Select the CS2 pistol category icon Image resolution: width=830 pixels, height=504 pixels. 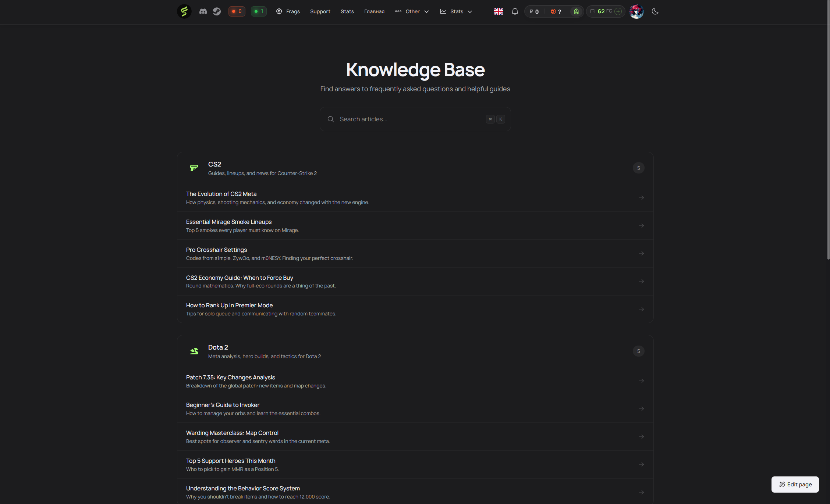(194, 168)
